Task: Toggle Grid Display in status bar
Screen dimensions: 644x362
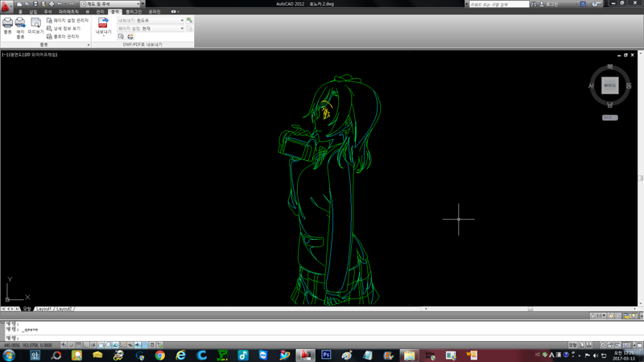Action: tap(78, 345)
